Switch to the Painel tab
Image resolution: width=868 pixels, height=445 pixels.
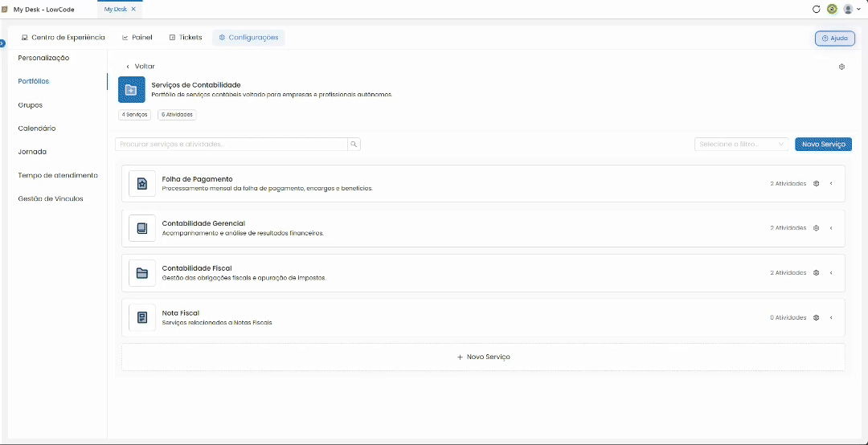[137, 38]
